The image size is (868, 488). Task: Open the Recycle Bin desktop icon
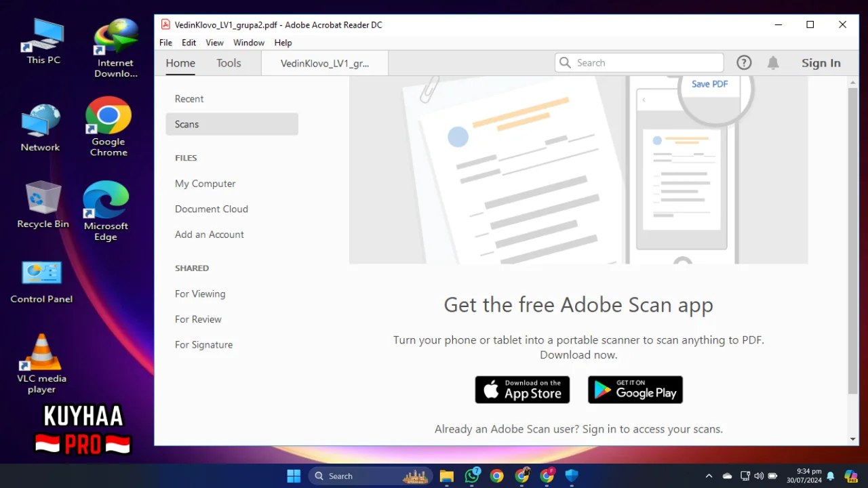pos(43,204)
